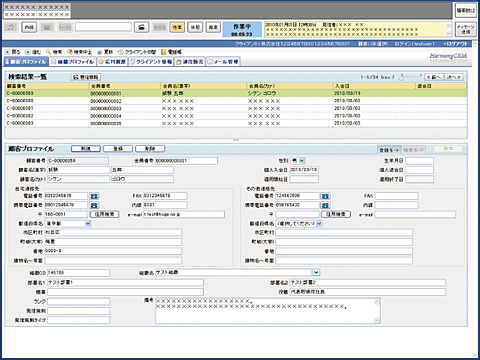Click the 次へ next page button

click(454, 77)
